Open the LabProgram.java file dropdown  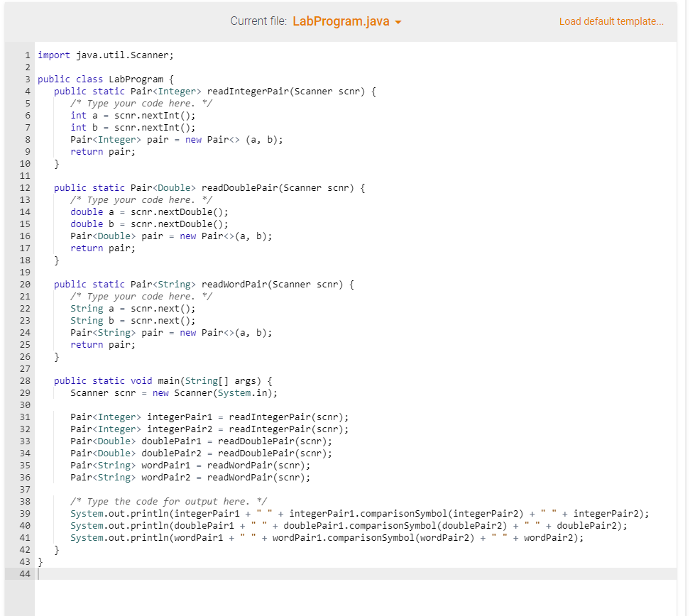pos(347,21)
